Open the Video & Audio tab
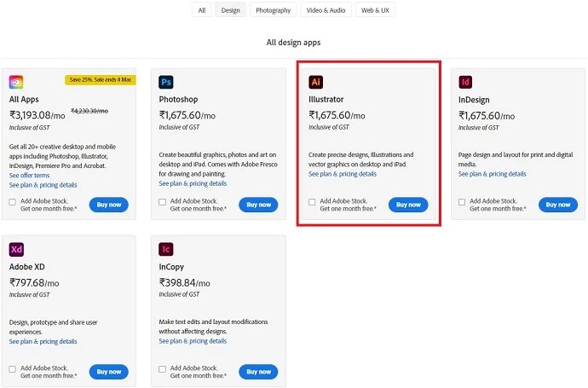Viewport: 588px width, 388px height. click(x=326, y=10)
